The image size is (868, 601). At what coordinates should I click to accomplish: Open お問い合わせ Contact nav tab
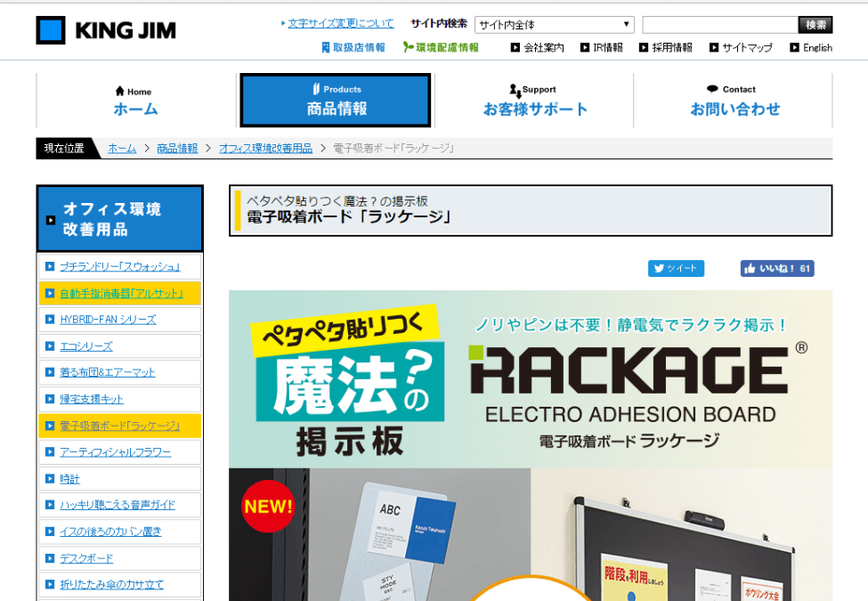click(734, 100)
